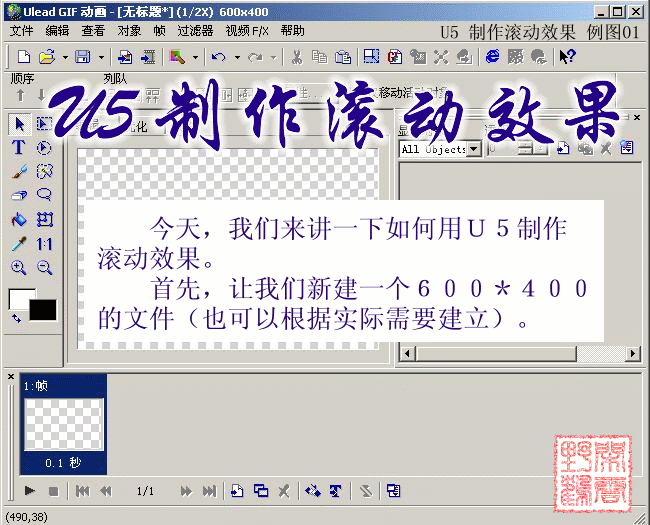Create a new file with the blank page icon

point(24,56)
